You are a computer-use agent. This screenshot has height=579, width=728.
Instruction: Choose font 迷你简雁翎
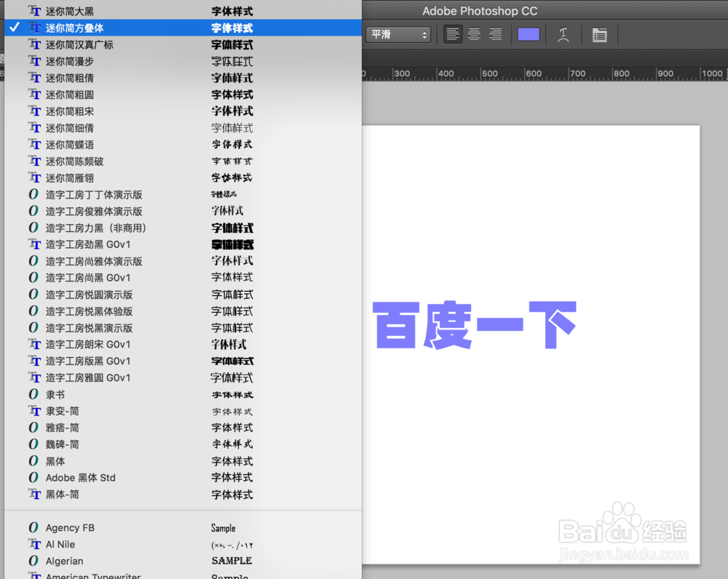183,178
